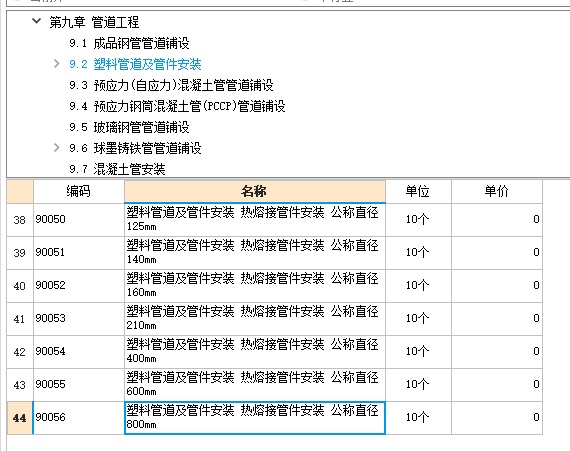The width and height of the screenshot is (570, 451).
Task: Click the 10个 unit cell in row 43
Action: click(x=418, y=385)
